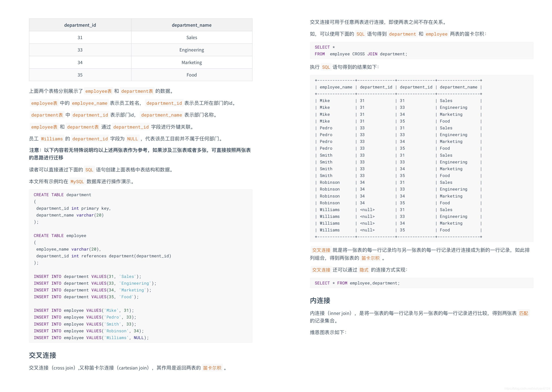Screen dimensions: 552x392
Task: Click the 内连接 section heading
Action: click(x=320, y=300)
